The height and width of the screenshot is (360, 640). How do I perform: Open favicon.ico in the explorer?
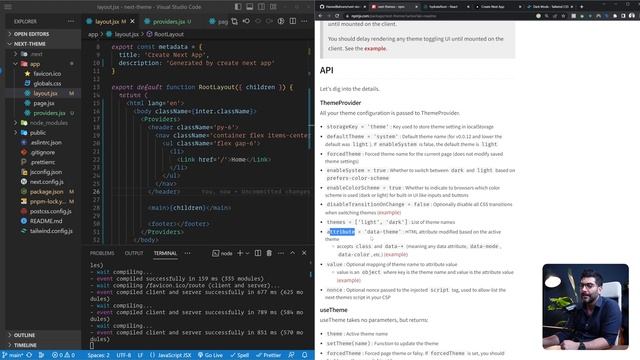tap(47, 73)
